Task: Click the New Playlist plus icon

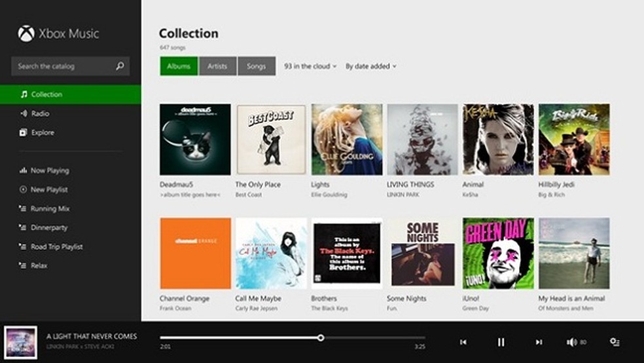Action: click(23, 189)
